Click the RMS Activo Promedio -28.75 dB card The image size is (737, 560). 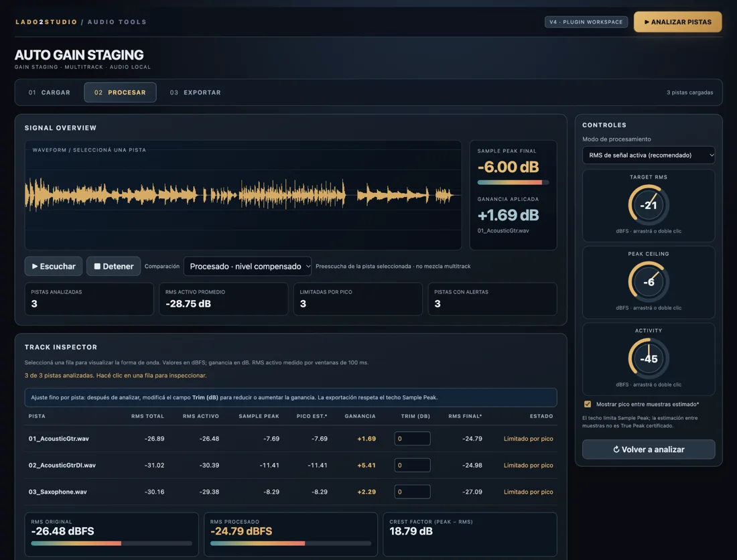point(223,299)
